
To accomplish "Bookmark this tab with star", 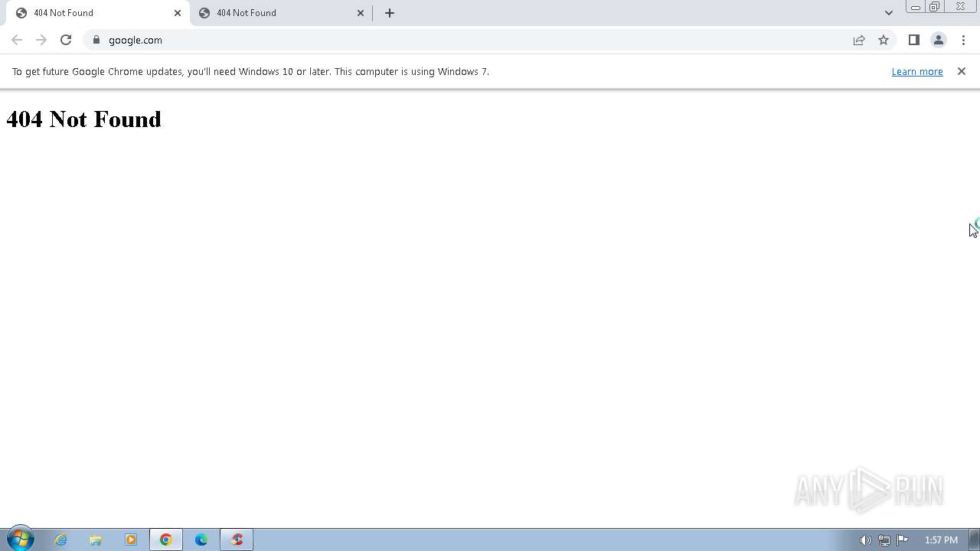I will tap(884, 40).
